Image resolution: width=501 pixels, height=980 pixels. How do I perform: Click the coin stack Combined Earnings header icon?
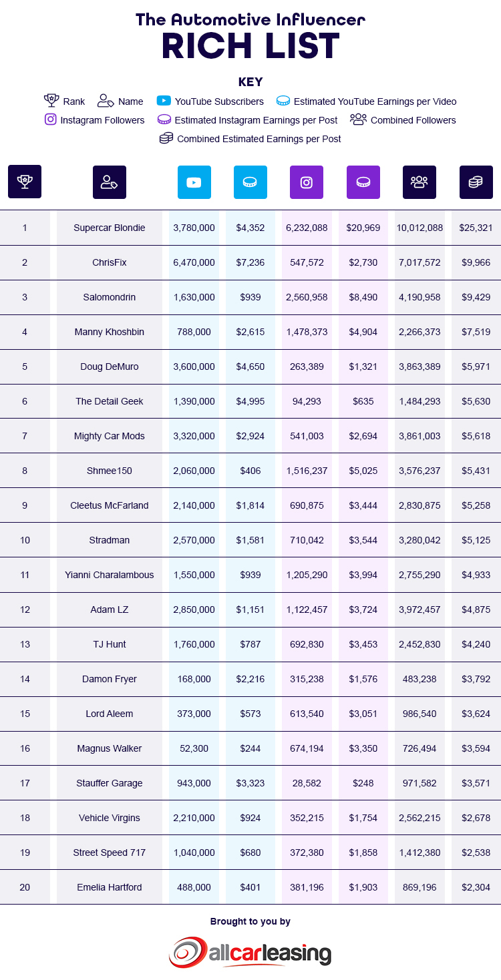[476, 182]
